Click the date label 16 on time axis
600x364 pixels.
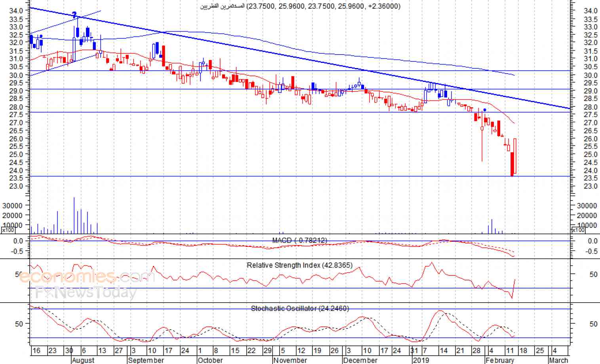pyautogui.click(x=36, y=351)
